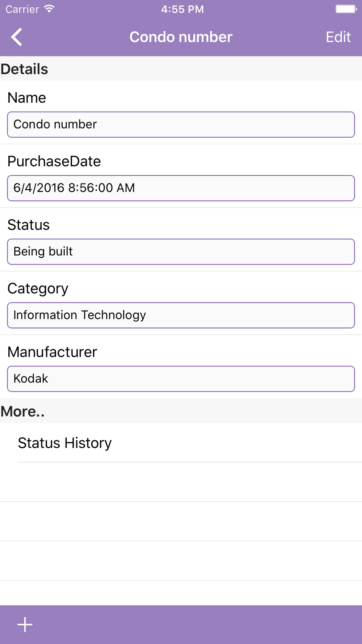This screenshot has height=644, width=362.
Task: Tap the Manufacturer field showing Kodak
Action: pyautogui.click(x=181, y=379)
